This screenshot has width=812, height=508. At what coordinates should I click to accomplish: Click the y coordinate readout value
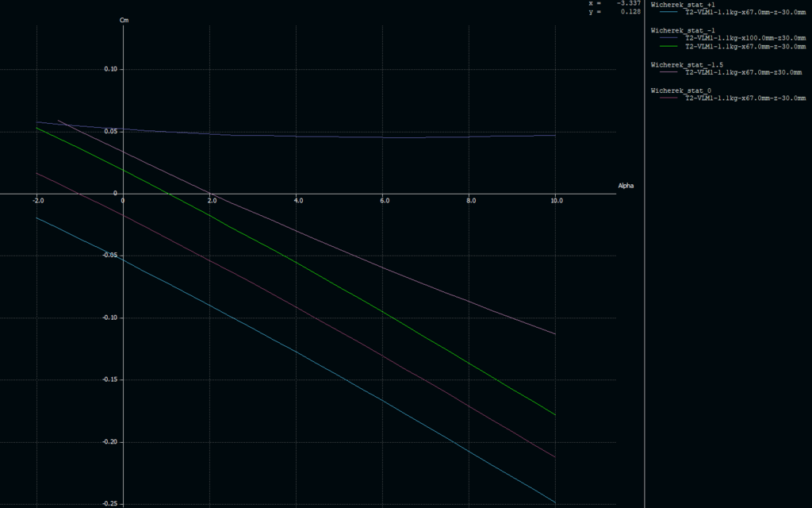coord(631,12)
